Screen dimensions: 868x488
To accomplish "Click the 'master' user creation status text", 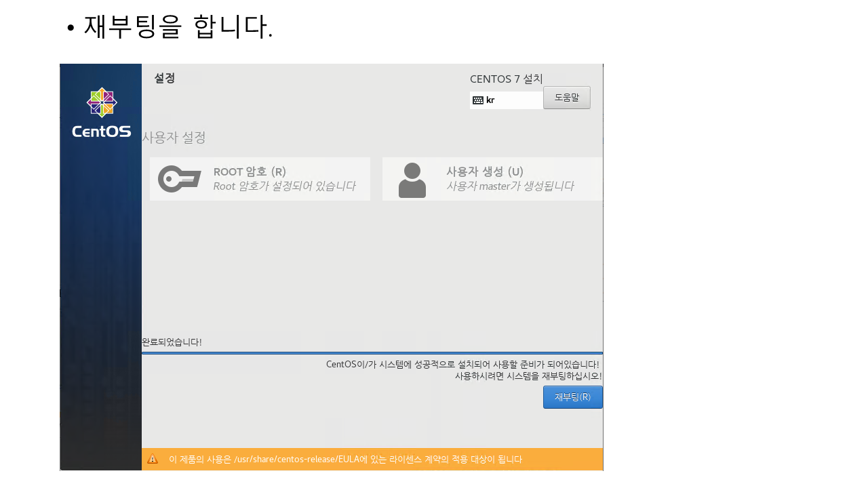I will tap(509, 186).
